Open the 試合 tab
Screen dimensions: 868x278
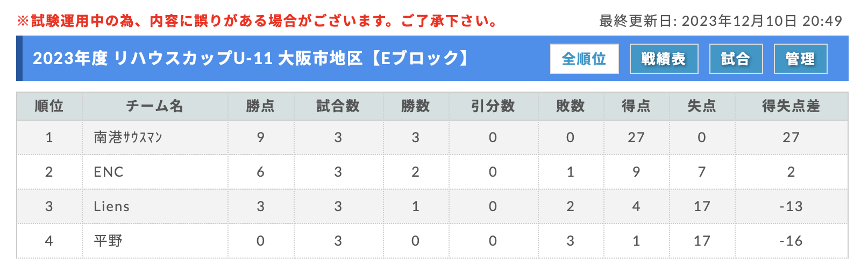tap(736, 59)
